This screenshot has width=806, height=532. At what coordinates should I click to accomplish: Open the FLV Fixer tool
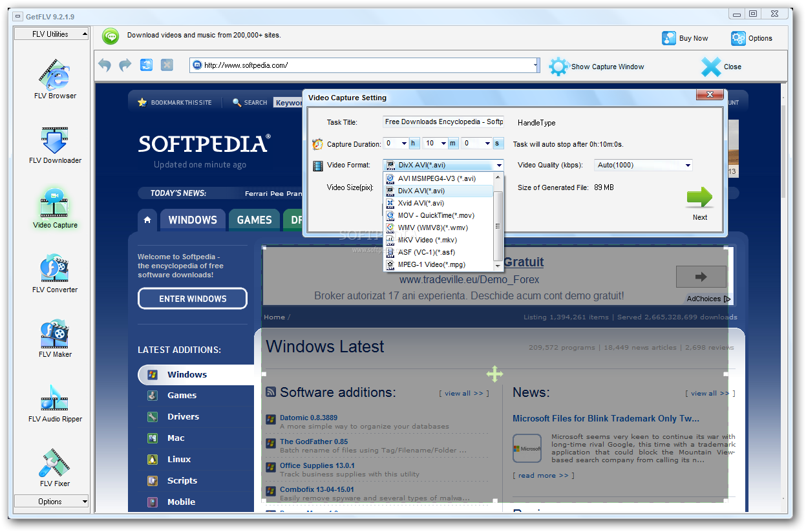(x=54, y=467)
